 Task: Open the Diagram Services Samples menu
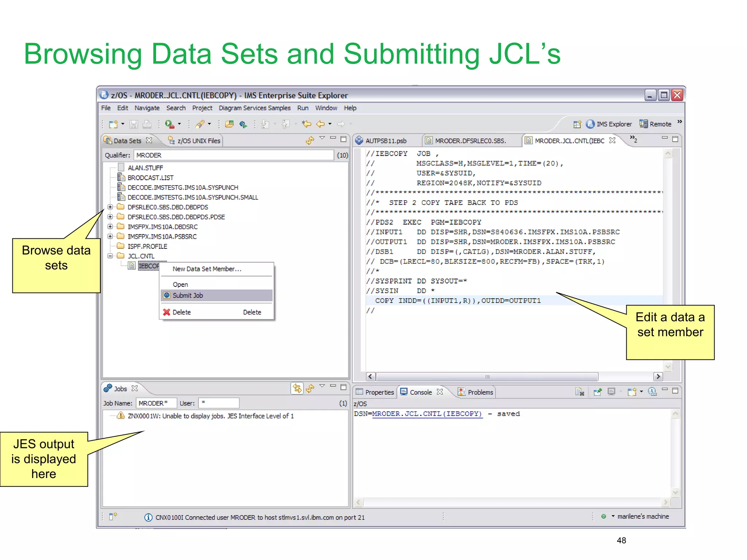click(x=255, y=108)
